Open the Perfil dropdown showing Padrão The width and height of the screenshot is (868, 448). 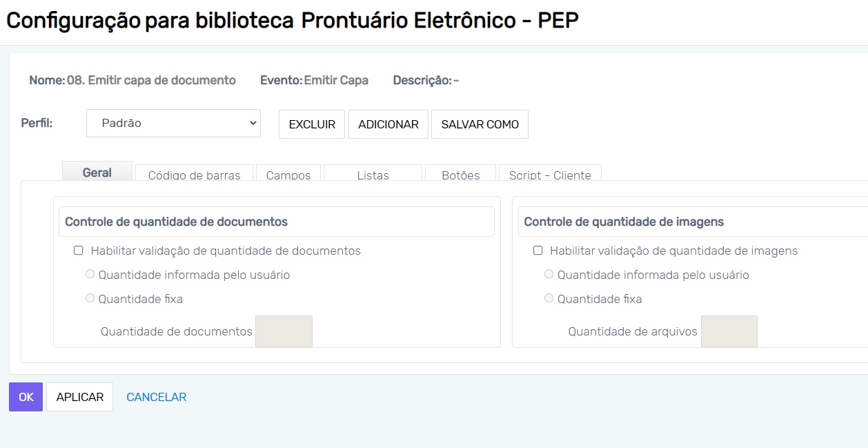173,124
